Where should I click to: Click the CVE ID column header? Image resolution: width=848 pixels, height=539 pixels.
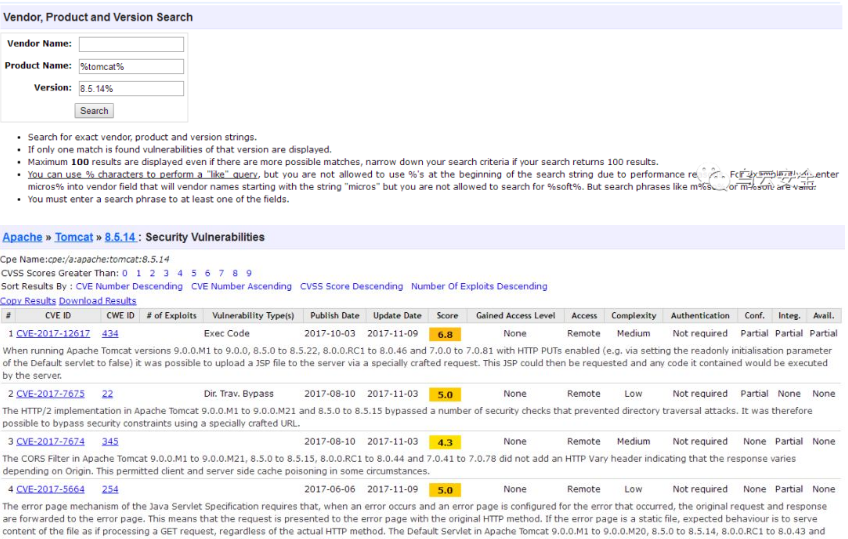point(58,316)
